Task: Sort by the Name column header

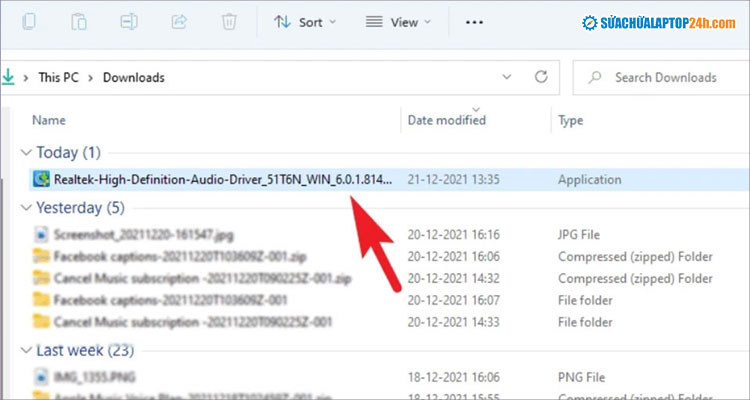Action: [49, 120]
